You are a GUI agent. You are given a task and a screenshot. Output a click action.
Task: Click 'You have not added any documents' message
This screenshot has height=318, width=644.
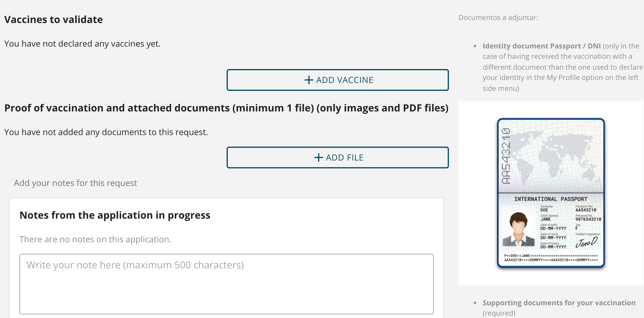106,132
